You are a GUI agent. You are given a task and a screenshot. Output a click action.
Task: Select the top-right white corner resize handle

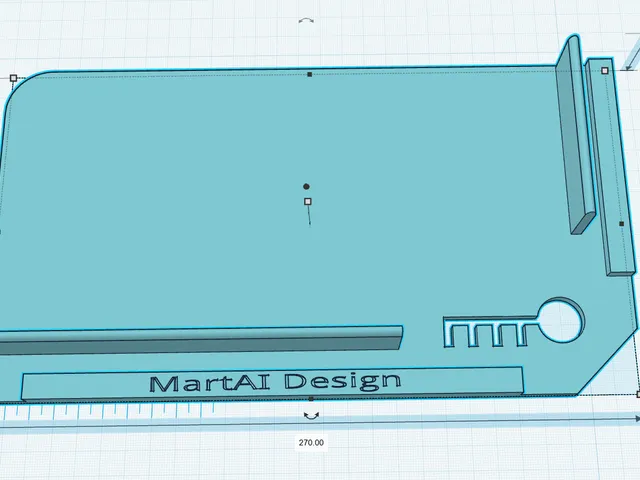(x=605, y=71)
